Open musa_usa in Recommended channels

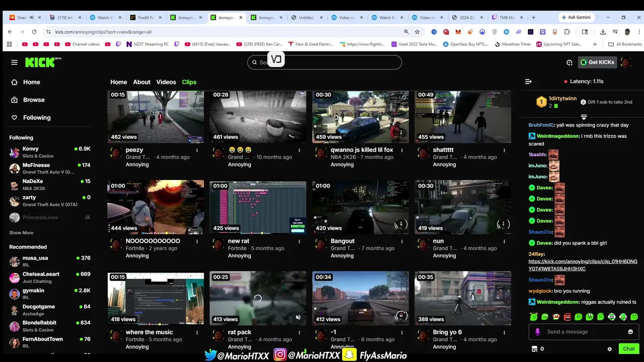[x=50, y=261]
